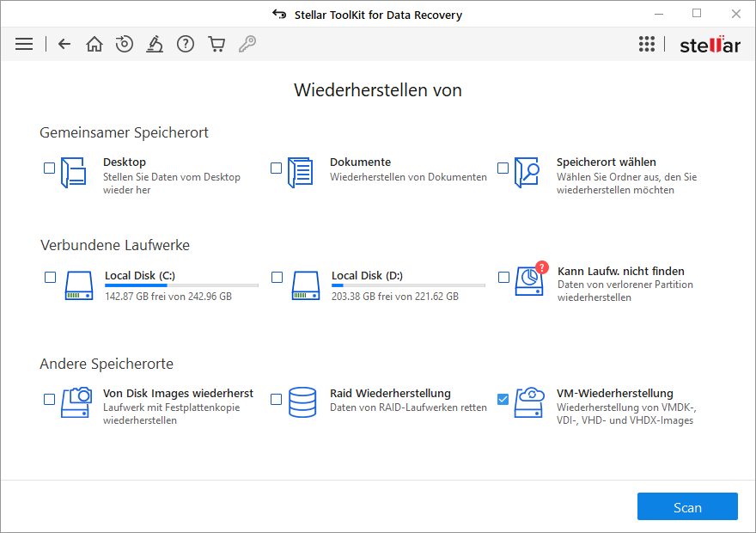
Task: Open the apps grid icon
Action: coord(647,44)
